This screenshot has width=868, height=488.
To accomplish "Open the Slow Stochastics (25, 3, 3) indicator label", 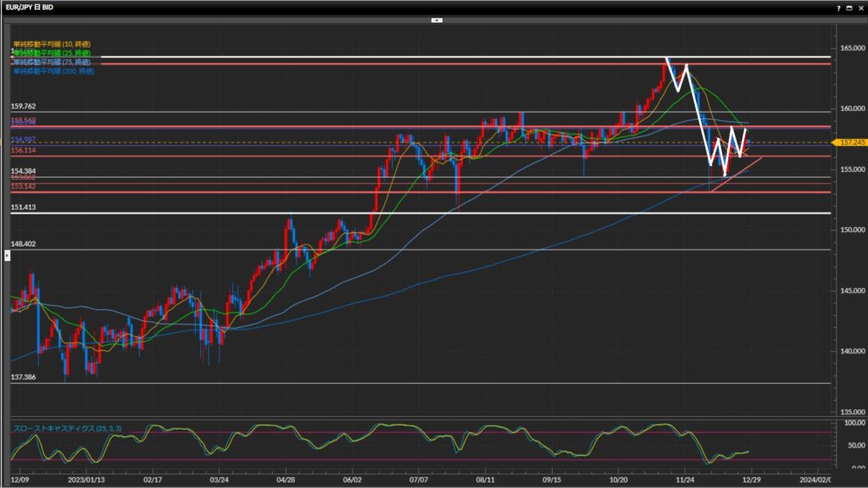I will [68, 429].
